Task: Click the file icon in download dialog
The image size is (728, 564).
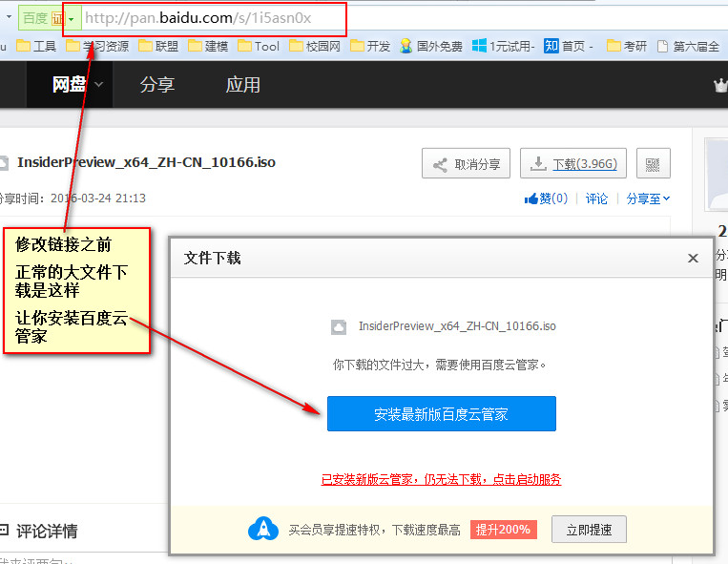Action: 339,326
